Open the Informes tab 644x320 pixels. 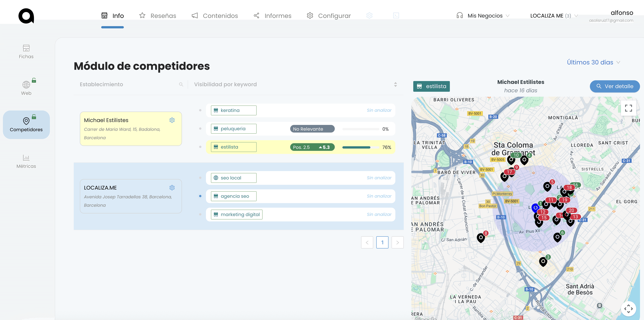click(x=272, y=16)
